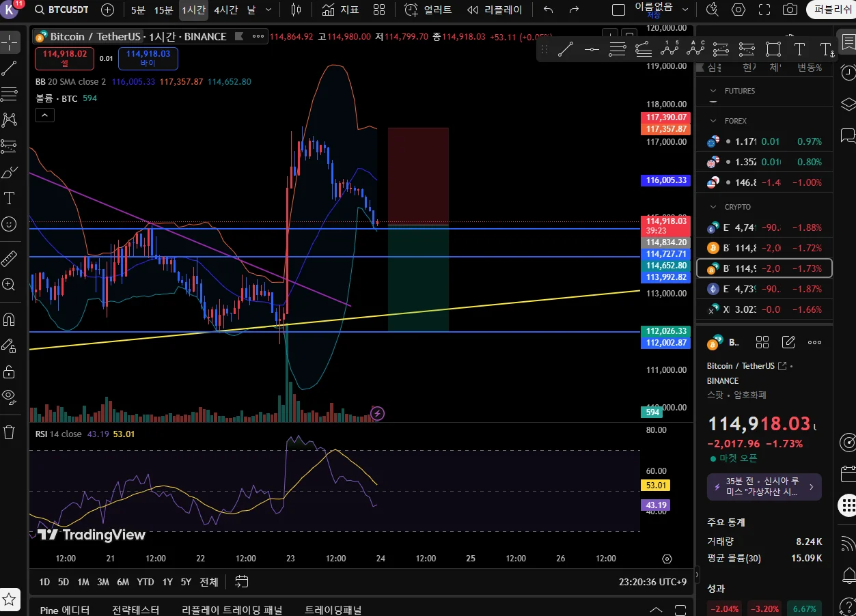Collapse the FOREX watchlist section

click(715, 121)
